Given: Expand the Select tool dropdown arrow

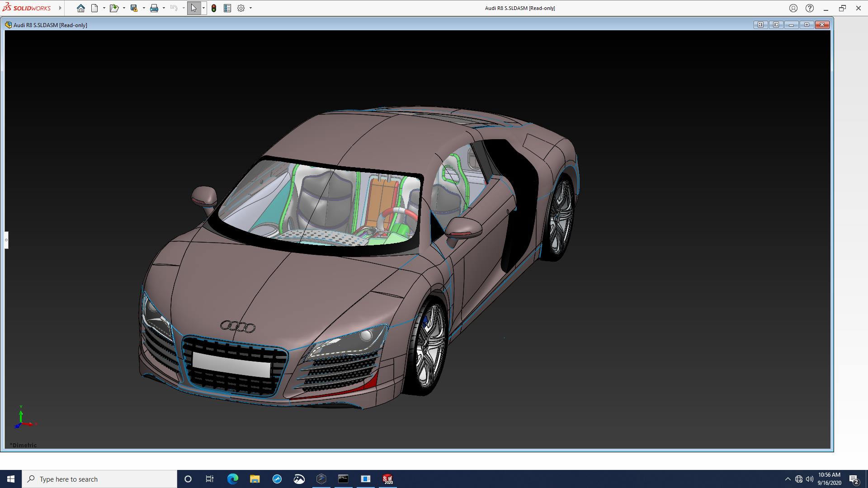Looking at the screenshot, I should (203, 8).
